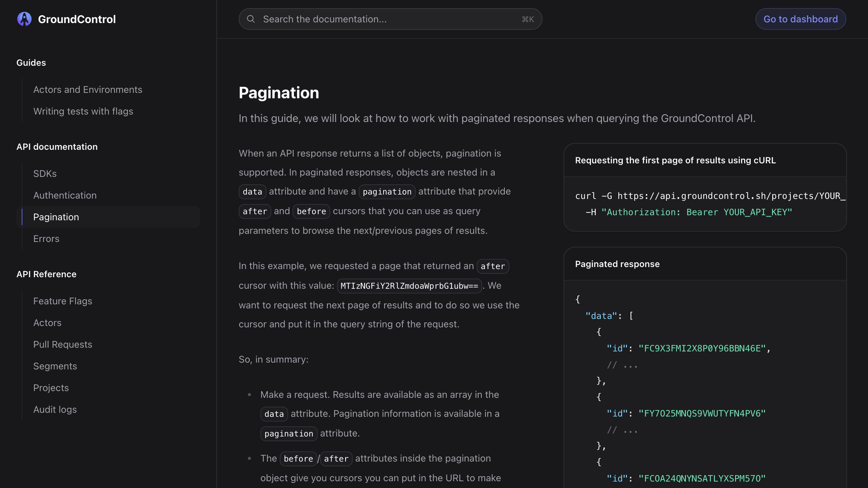868x488 pixels.
Task: Click the Pagination page heading
Action: 279,93
